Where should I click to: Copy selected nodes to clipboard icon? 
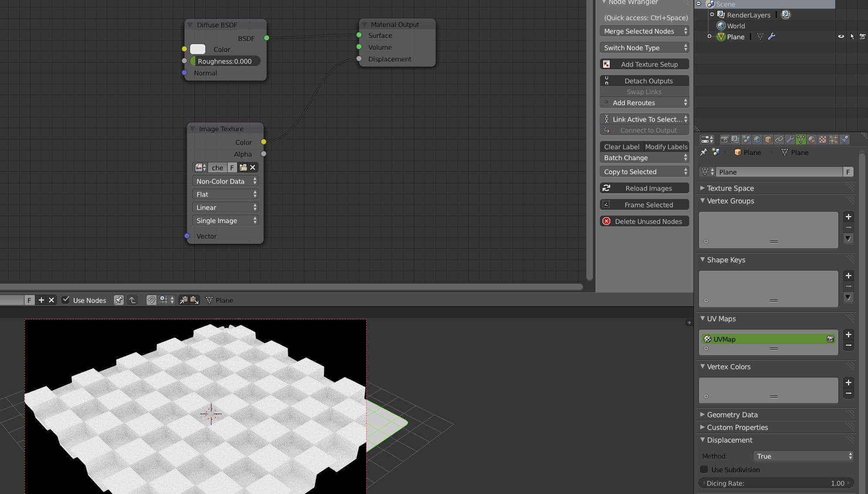[184, 300]
